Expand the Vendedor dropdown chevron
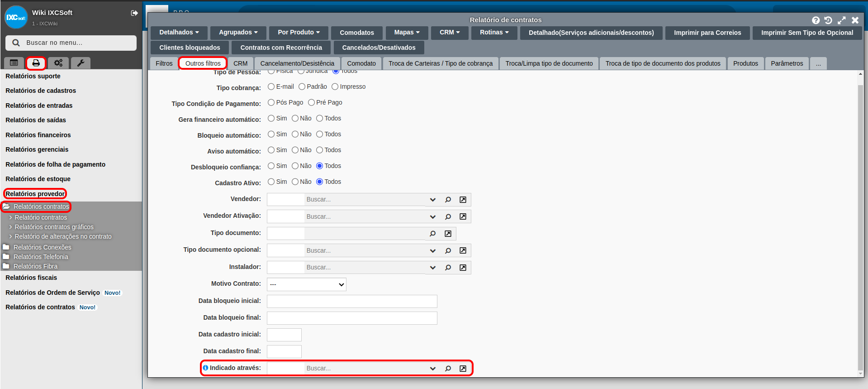This screenshot has width=868, height=389. 432,200
